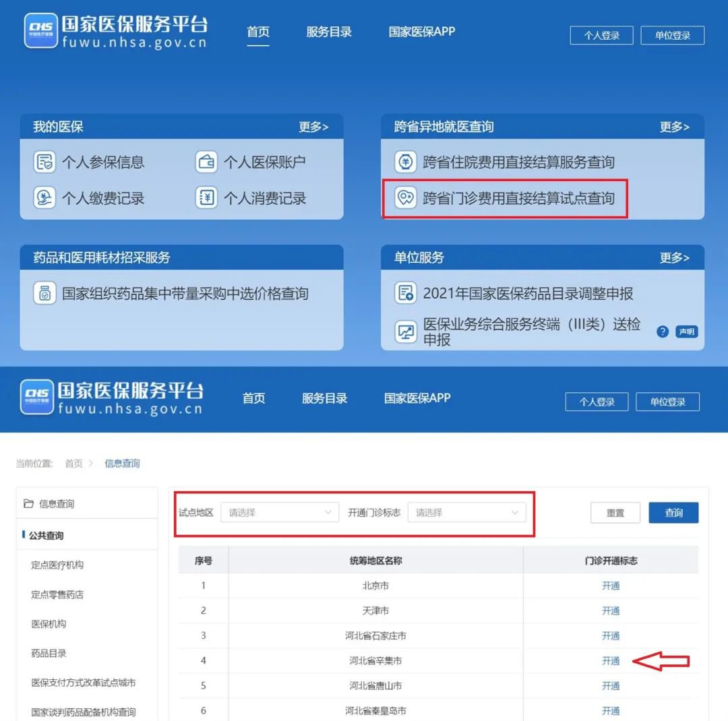
Task: Click 单位登录 button in lower header
Action: (x=667, y=402)
